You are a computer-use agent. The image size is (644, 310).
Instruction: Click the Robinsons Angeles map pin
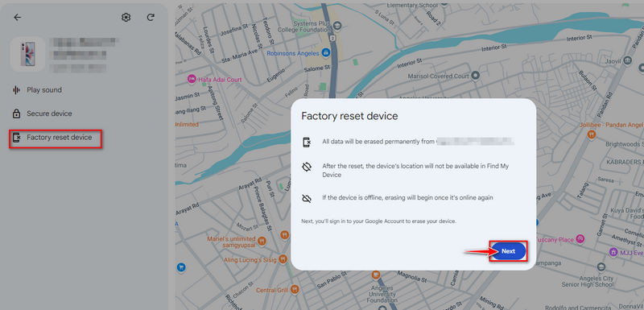(326, 53)
